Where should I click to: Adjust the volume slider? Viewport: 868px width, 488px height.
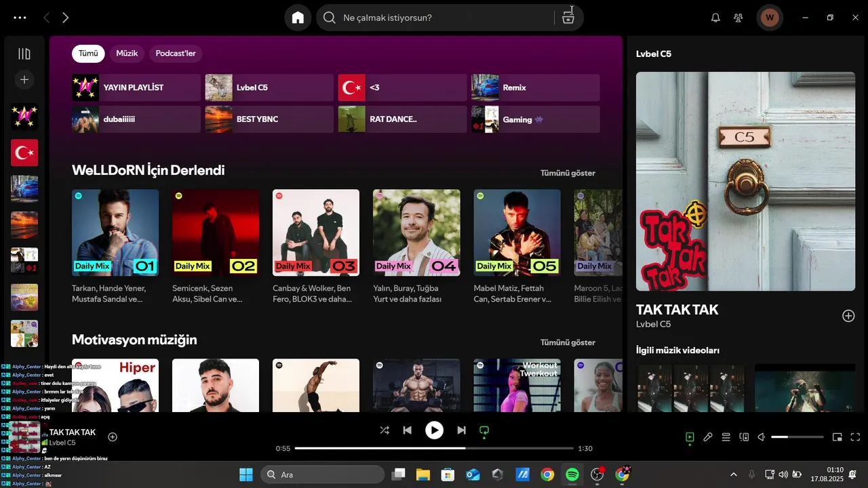tap(797, 437)
